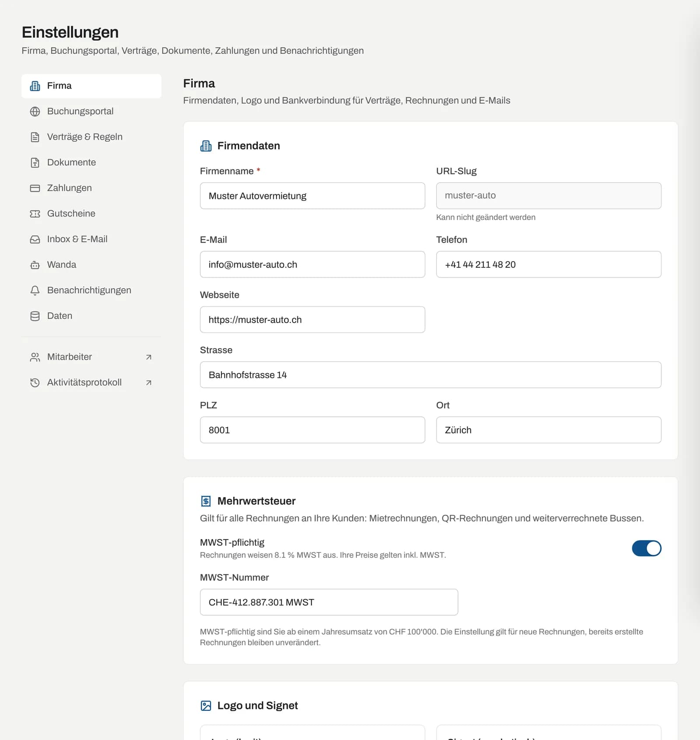The height and width of the screenshot is (740, 700).
Task: Click the MWST-Nummer input field
Action: [329, 602]
